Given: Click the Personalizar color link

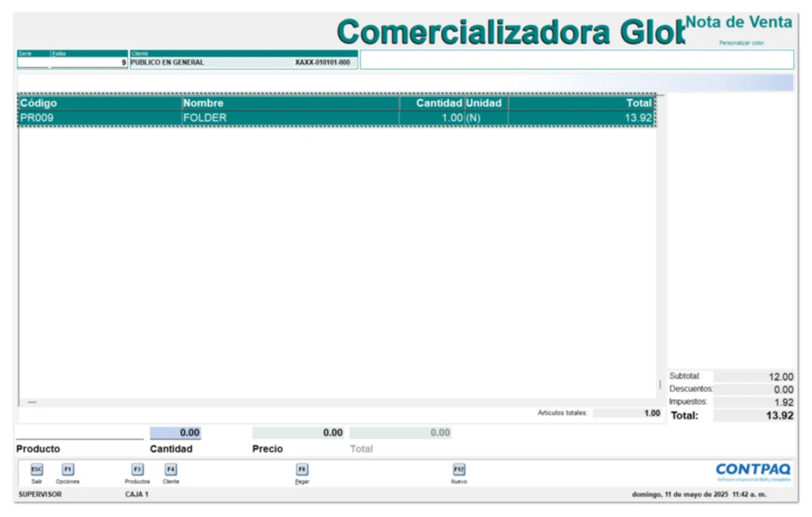Looking at the screenshot, I should click(741, 43).
